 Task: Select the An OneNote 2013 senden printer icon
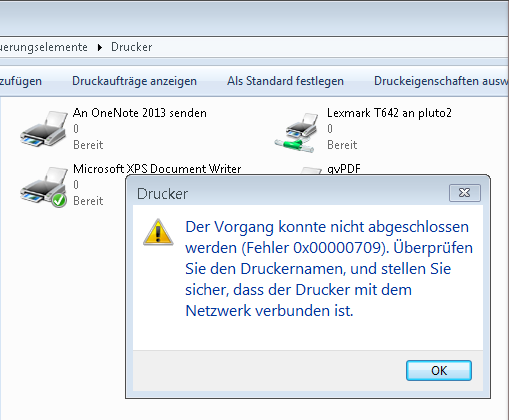click(x=44, y=129)
